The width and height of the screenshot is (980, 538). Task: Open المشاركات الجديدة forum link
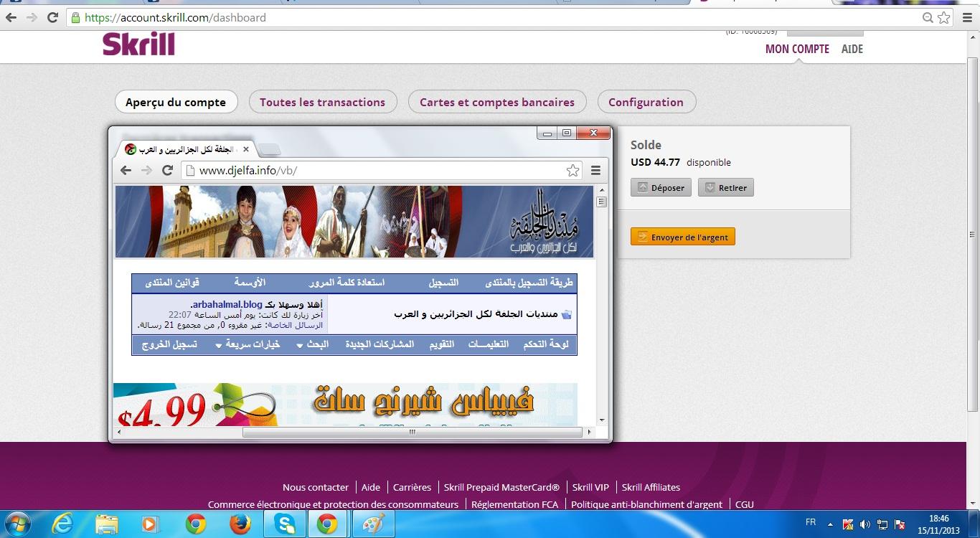[380, 344]
